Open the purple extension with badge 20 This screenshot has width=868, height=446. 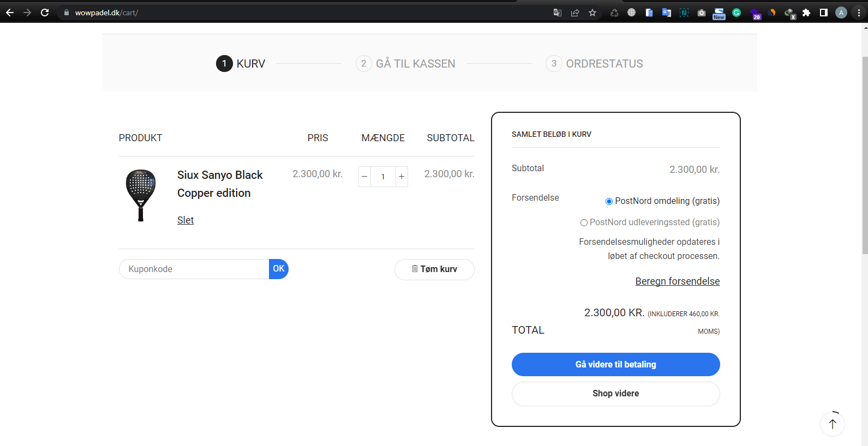(x=755, y=14)
